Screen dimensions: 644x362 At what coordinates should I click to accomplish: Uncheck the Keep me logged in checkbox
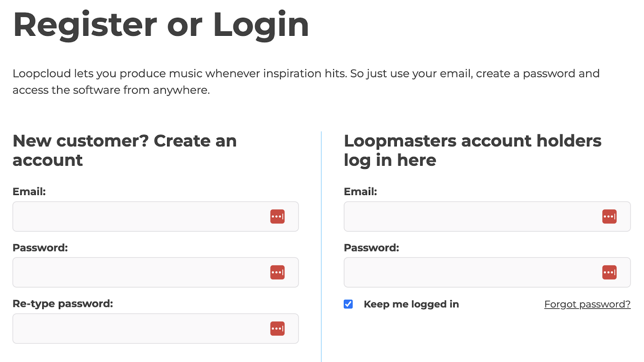[x=349, y=304]
